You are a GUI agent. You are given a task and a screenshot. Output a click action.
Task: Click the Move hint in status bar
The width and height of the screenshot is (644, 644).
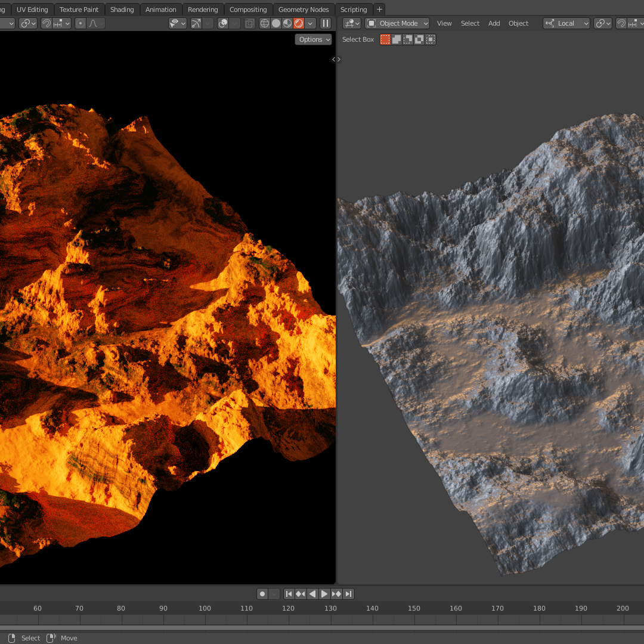point(69,638)
